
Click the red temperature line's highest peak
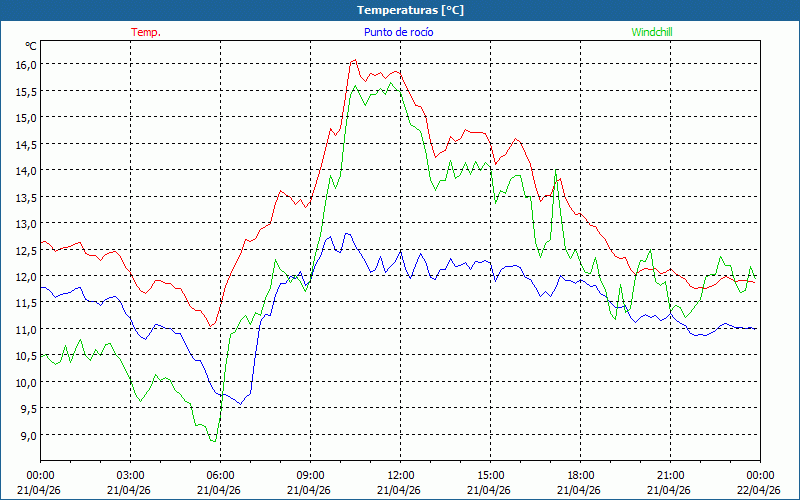point(354,60)
